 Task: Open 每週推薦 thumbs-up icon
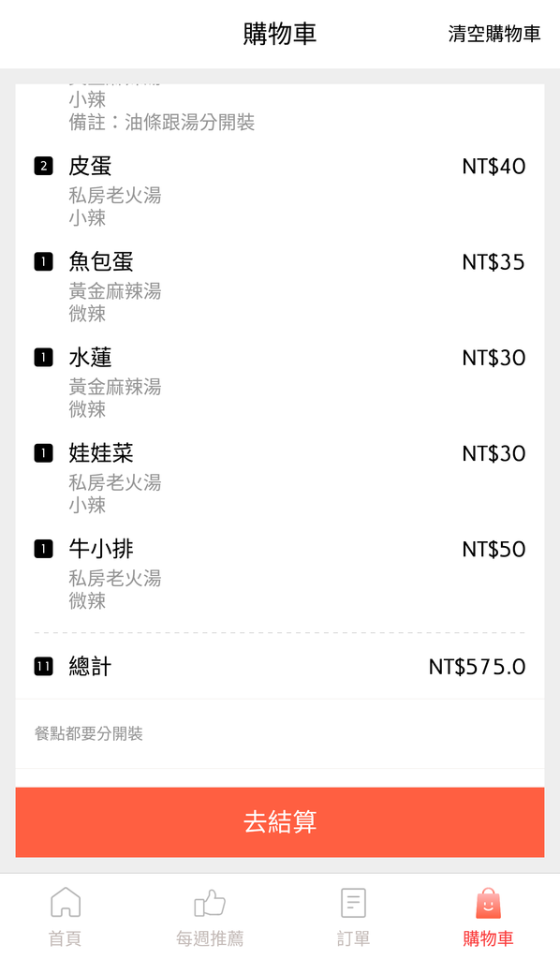210,903
